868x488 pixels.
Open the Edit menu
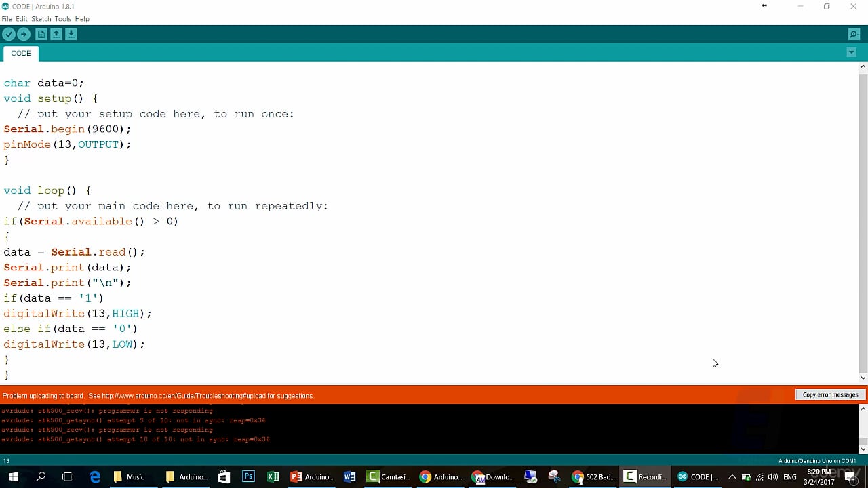22,19
